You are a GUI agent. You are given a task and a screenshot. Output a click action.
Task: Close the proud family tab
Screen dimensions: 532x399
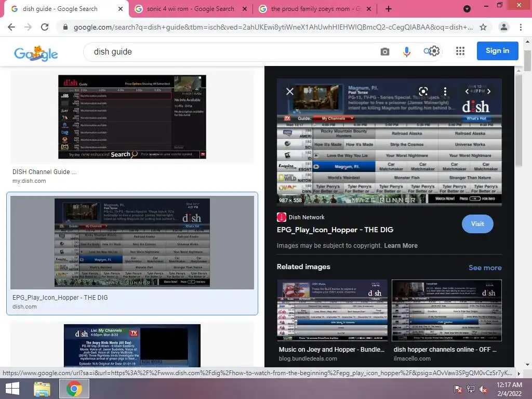(x=369, y=9)
